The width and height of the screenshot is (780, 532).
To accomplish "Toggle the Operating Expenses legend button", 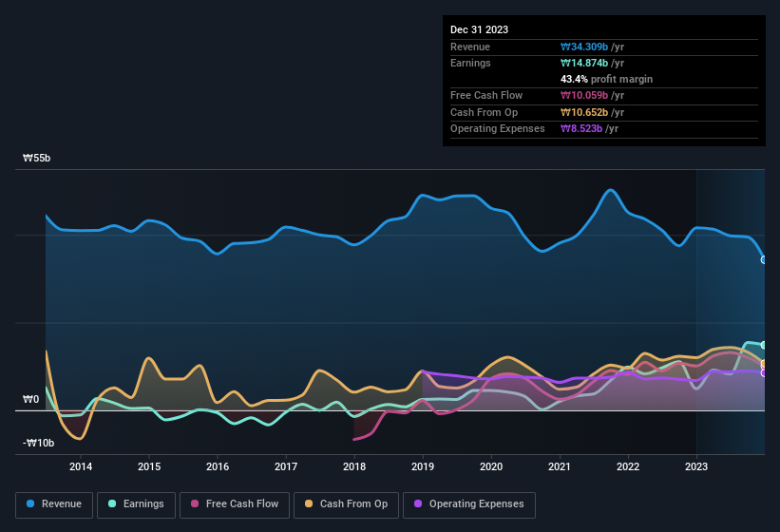I will (x=469, y=504).
